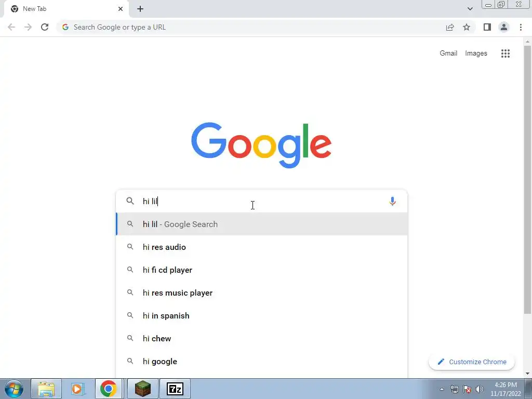The width and height of the screenshot is (532, 399).
Task: Close the New Tab tab
Action: (x=121, y=9)
